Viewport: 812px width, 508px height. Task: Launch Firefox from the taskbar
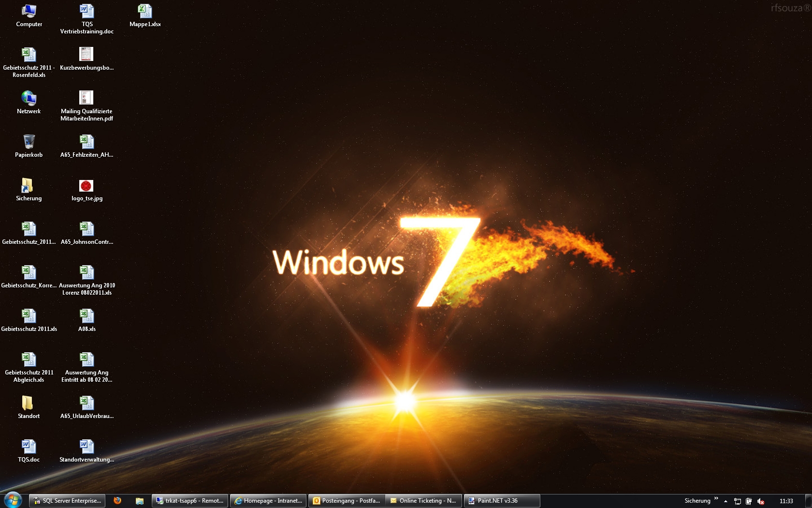117,501
